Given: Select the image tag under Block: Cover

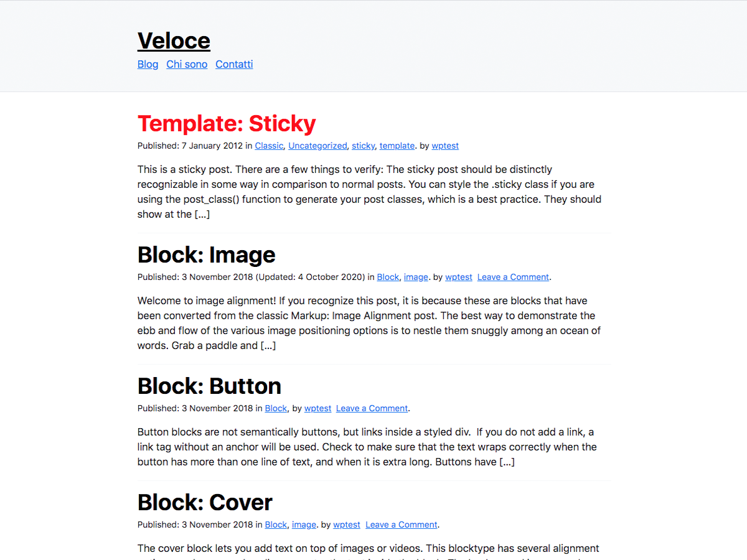Looking at the screenshot, I should (304, 525).
